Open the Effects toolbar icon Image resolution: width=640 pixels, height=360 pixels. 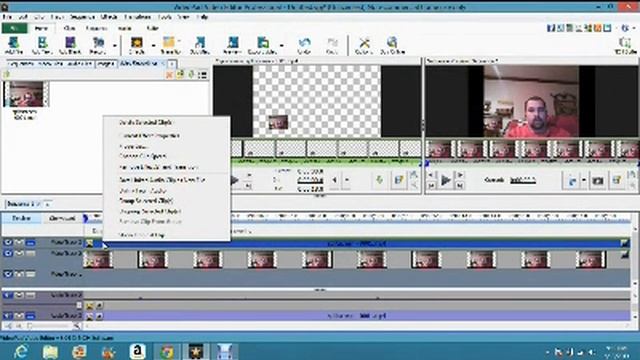coord(137,45)
